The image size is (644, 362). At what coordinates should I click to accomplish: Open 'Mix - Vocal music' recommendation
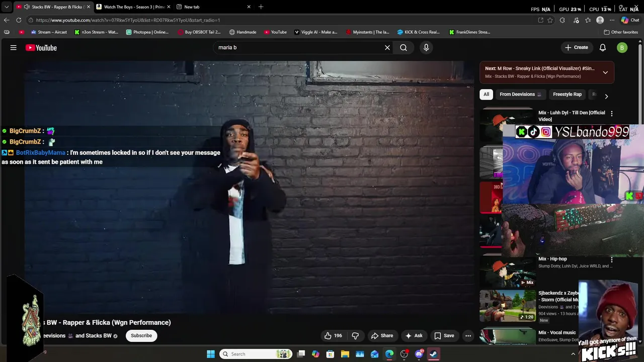(x=557, y=333)
